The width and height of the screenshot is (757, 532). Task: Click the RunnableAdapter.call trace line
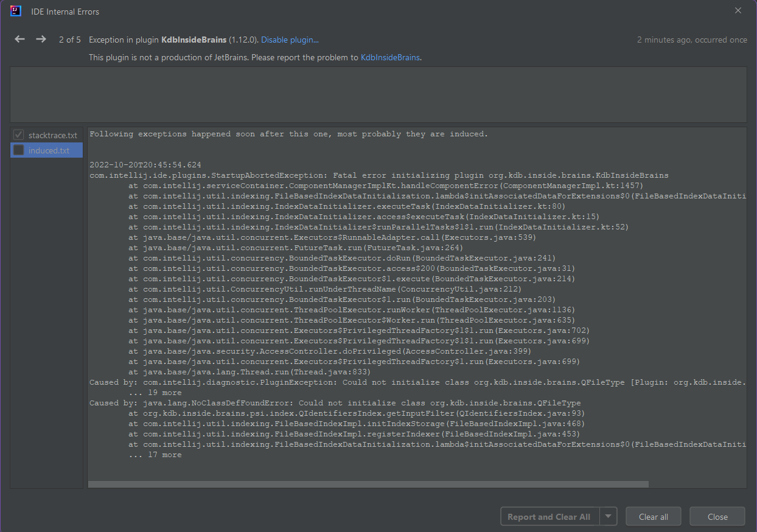click(x=332, y=237)
